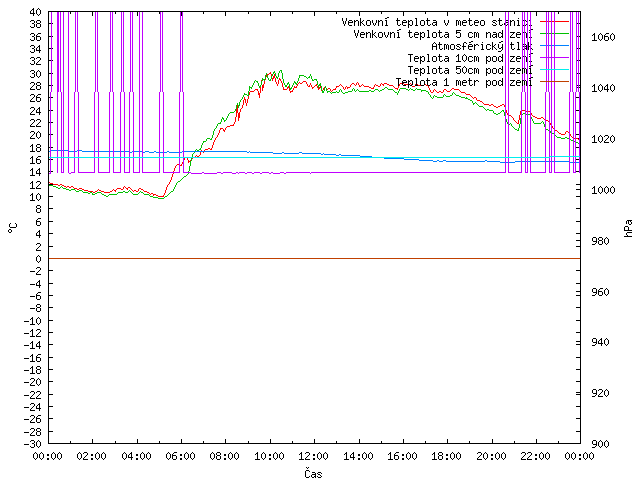Click the 'Čas' x-axis title
Viewport: 640px width, 480px height.
tap(313, 473)
